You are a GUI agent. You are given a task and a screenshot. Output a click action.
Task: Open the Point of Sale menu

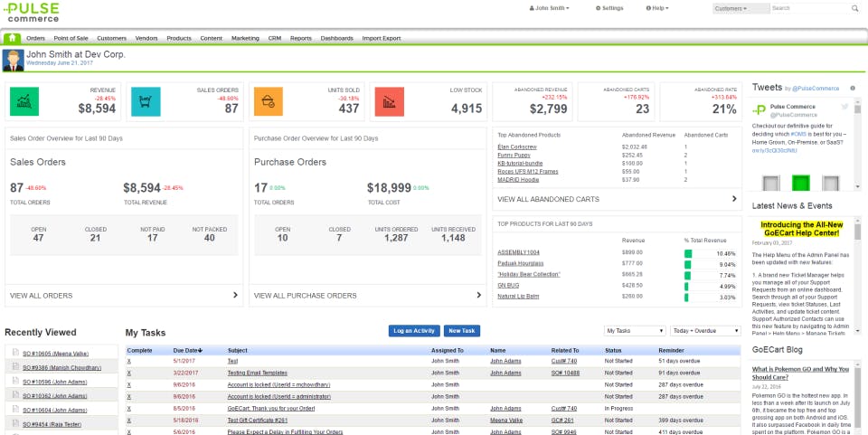[71, 39]
